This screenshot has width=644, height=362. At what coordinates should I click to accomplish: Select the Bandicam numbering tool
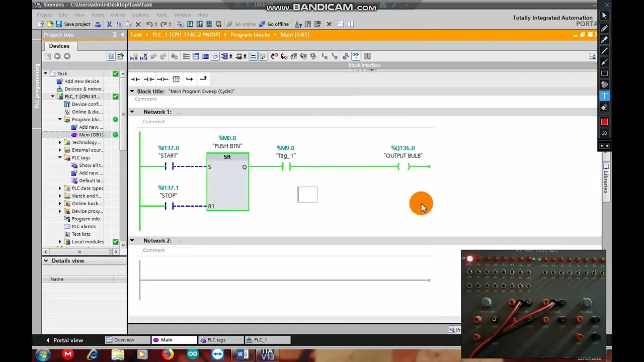pos(604,84)
